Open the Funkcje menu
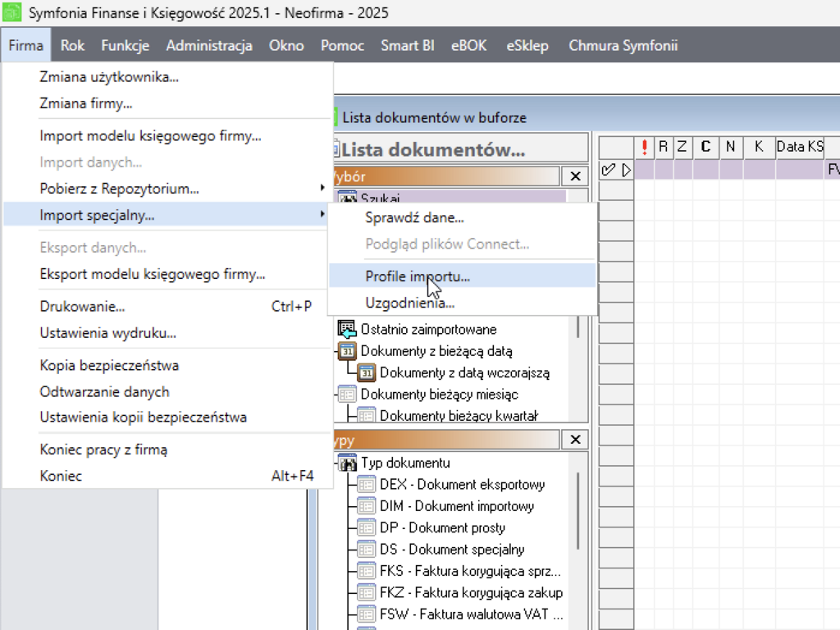This screenshot has height=630, width=840. [125, 46]
